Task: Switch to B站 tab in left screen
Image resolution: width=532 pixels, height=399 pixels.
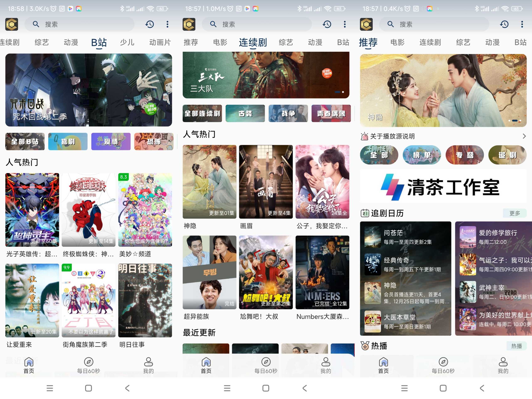Action: (x=99, y=43)
